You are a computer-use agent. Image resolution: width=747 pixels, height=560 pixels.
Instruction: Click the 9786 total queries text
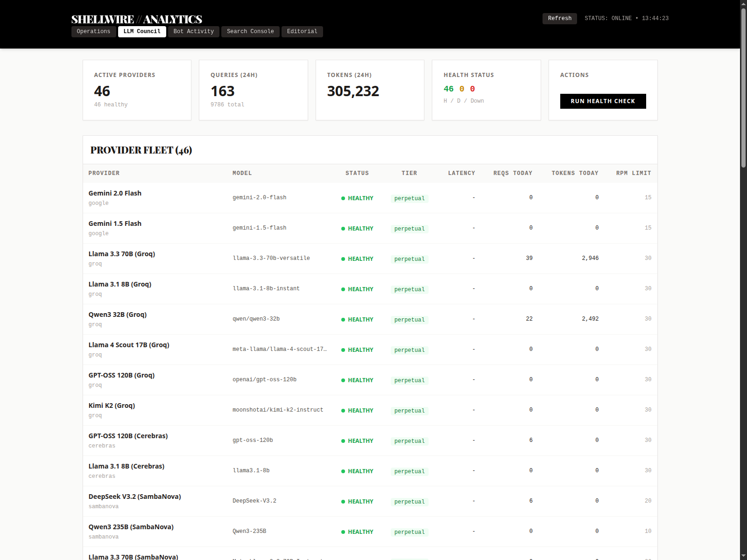pos(227,105)
